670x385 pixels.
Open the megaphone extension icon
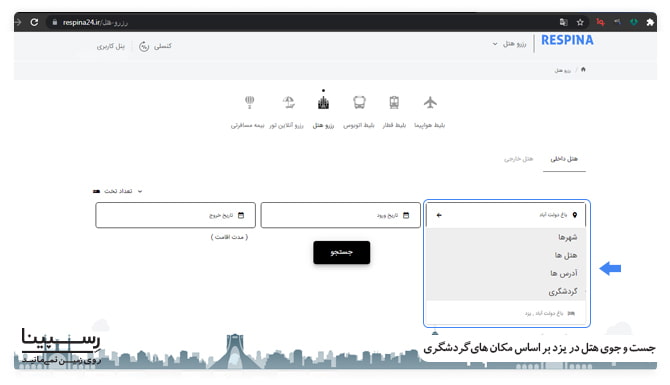pos(617,22)
